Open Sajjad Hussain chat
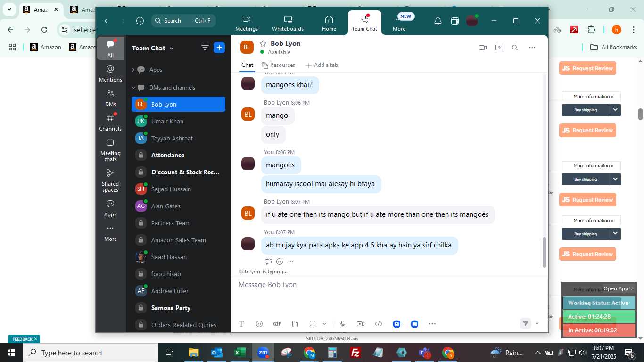Viewport: 644px width, 362px height. coord(178,189)
